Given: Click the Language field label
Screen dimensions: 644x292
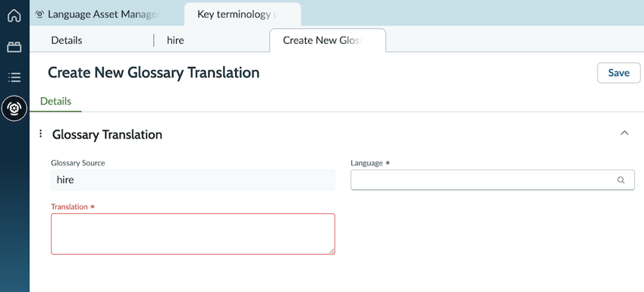Looking at the screenshot, I should (370, 163).
